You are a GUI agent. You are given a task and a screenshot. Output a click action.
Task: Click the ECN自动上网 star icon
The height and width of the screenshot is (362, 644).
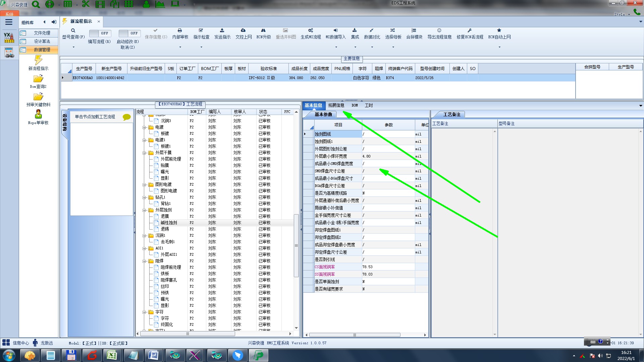click(x=499, y=31)
